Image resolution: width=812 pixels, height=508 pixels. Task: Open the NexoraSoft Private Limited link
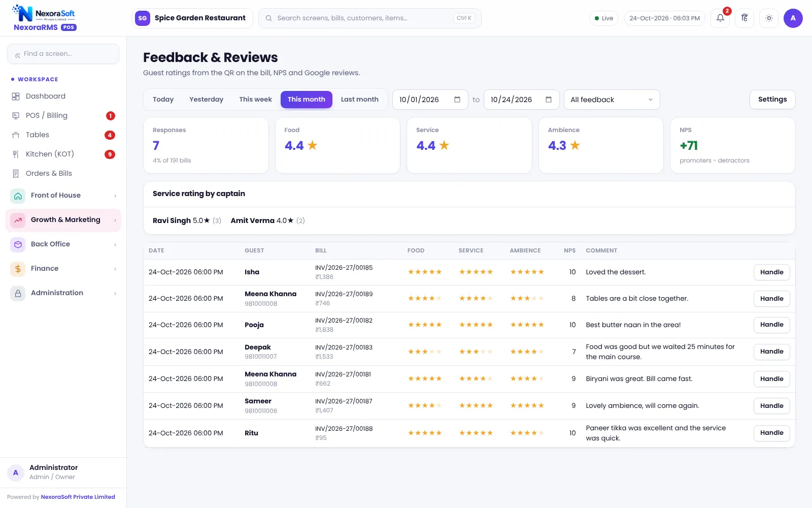[x=78, y=497]
